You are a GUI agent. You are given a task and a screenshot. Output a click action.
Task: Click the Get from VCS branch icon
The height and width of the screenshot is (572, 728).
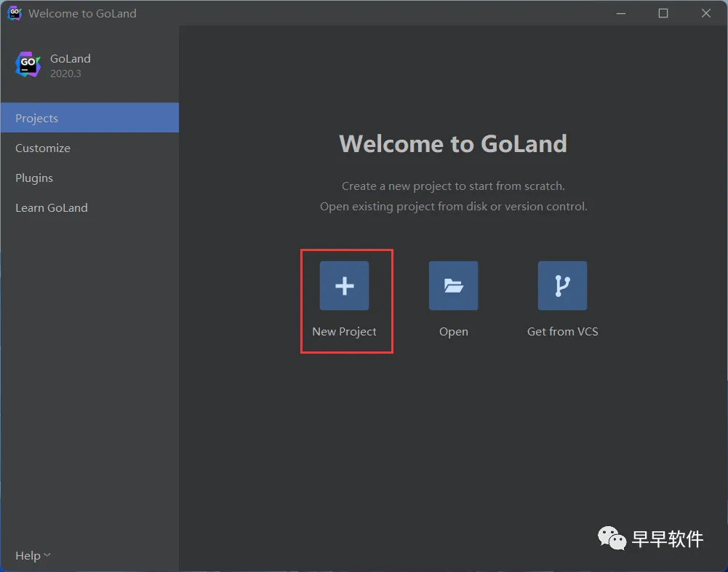point(562,285)
